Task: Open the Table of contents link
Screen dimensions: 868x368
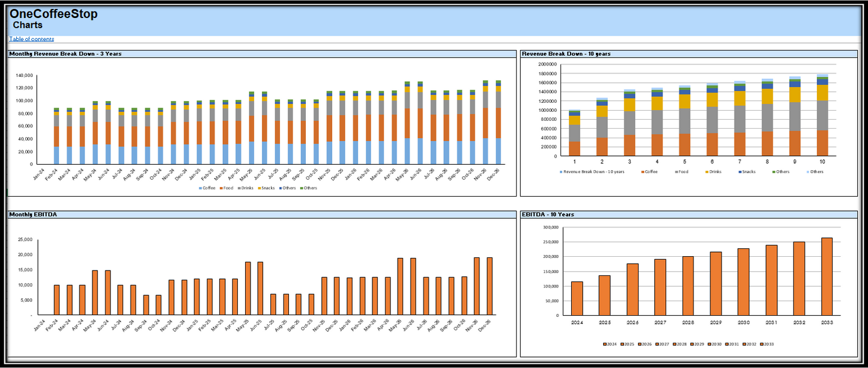Action: point(31,39)
